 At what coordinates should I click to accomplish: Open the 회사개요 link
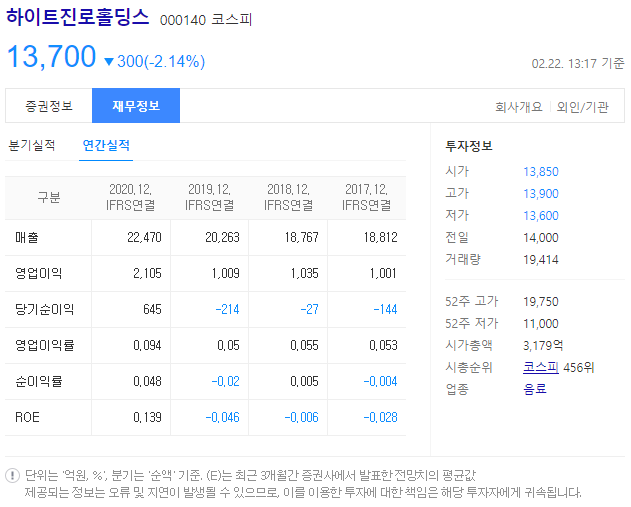[x=519, y=107]
